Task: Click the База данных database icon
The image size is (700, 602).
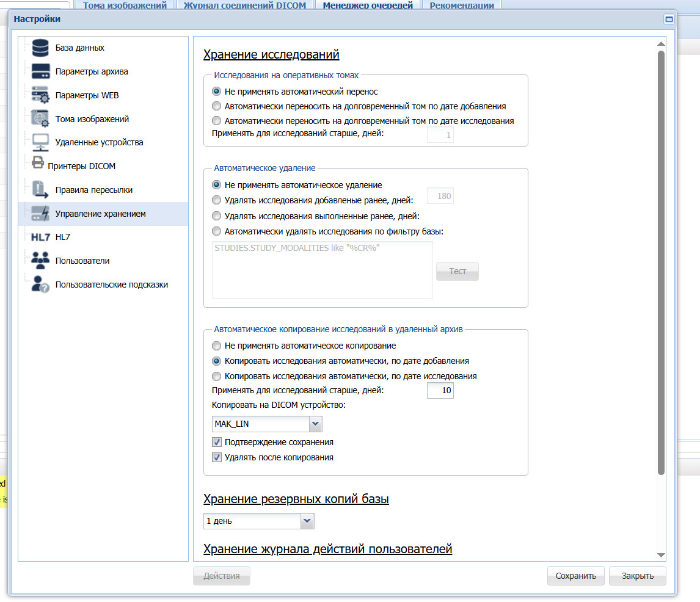Action: (x=40, y=48)
